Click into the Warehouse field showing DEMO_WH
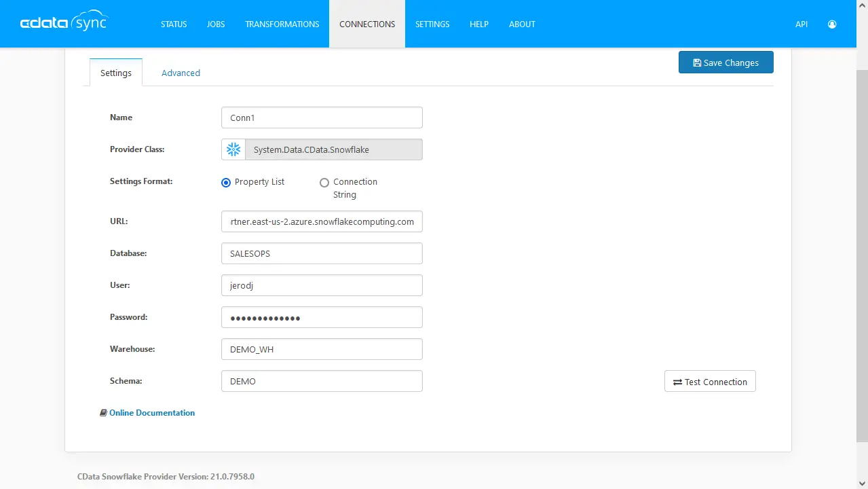The image size is (868, 489). pos(322,349)
